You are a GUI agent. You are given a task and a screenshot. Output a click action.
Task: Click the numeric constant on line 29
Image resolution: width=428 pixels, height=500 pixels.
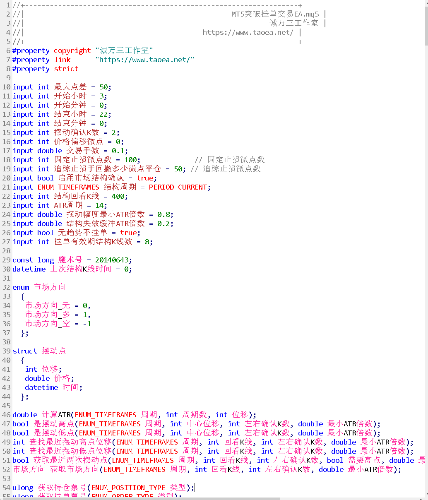(x=112, y=260)
